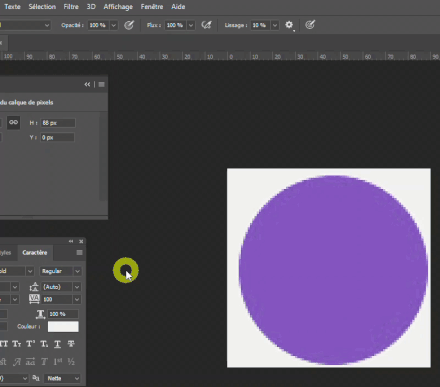Screen dimensions: 440x387
Task: Enable airbrush build-up next to Flux
Action: [206, 25]
